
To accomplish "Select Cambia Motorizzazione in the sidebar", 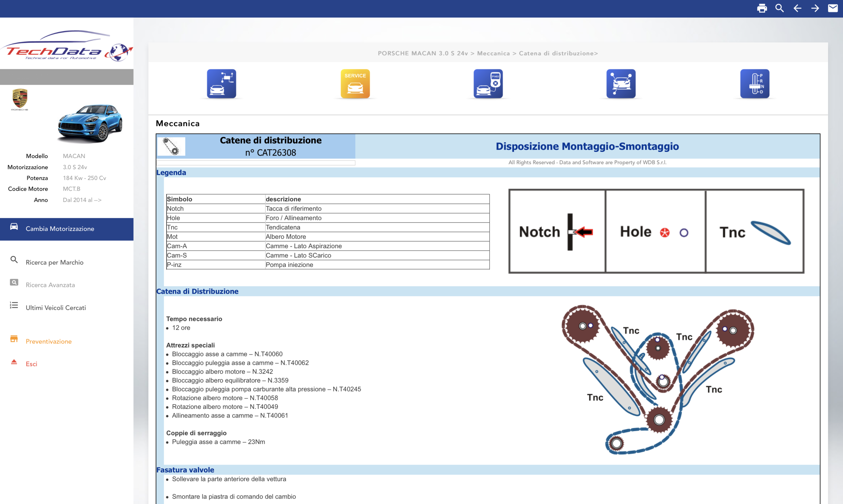I will 60,229.
